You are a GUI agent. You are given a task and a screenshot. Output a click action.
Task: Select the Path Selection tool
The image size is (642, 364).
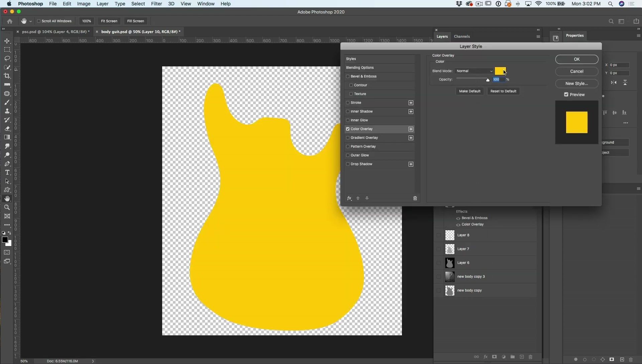pyautogui.click(x=7, y=181)
